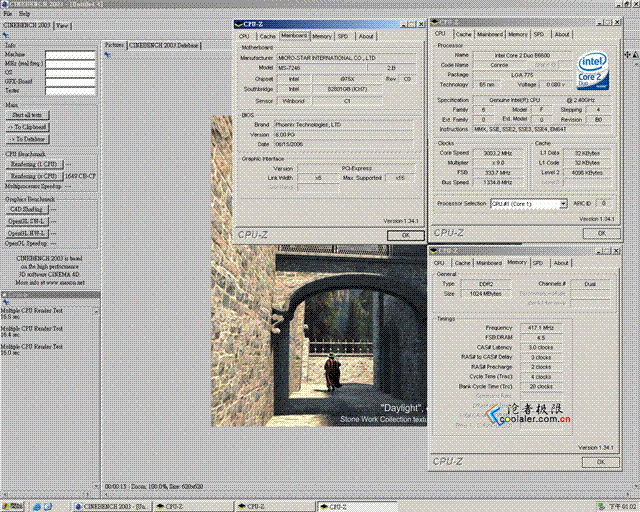
Task: Click the Rendering (x CPU) button
Action: click(34, 176)
